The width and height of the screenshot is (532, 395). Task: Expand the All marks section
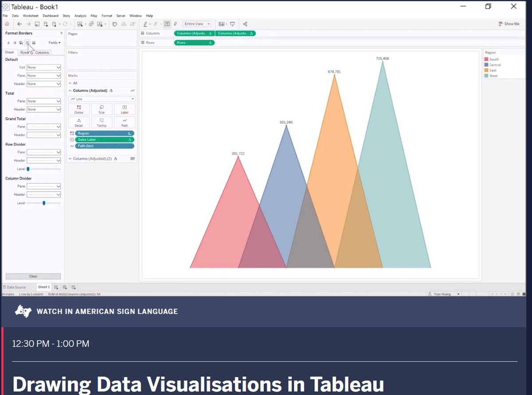(x=70, y=83)
